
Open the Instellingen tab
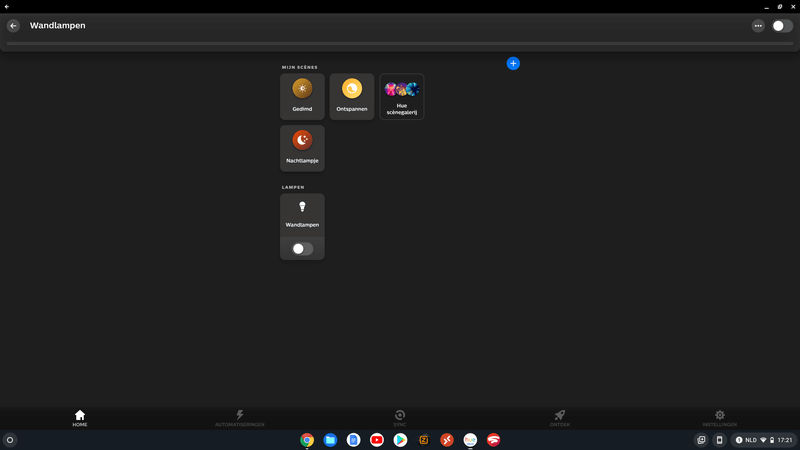[x=719, y=418]
